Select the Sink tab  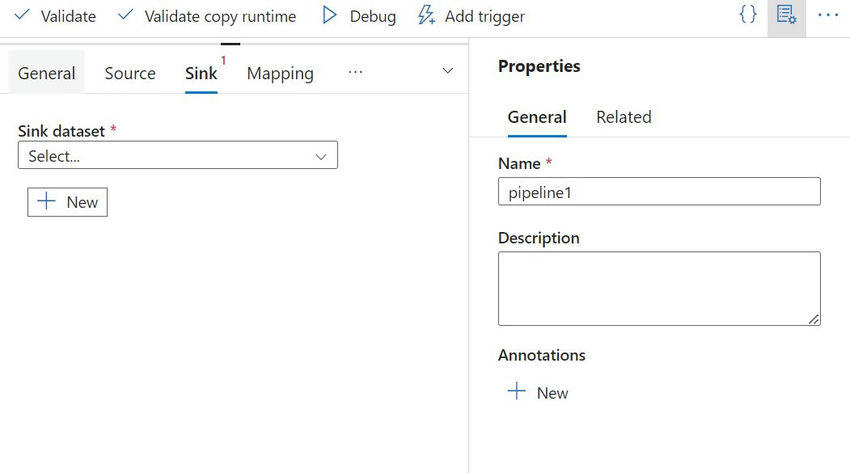pos(201,73)
